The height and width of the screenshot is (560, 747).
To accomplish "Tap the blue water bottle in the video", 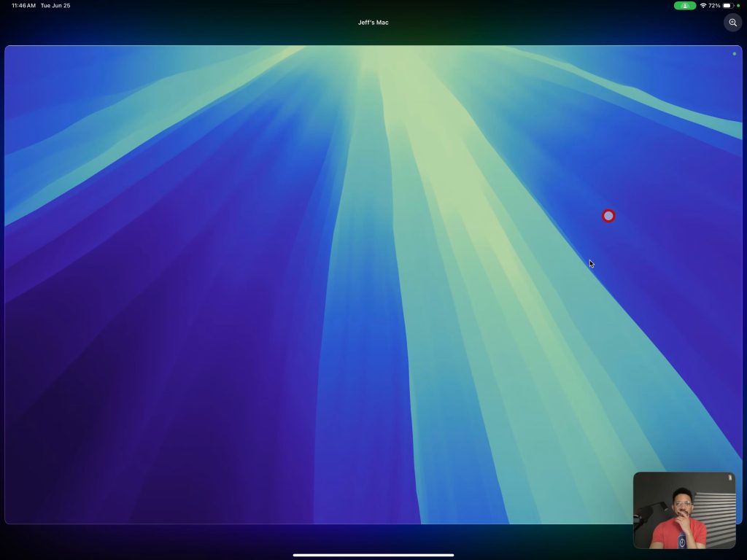I will [681, 540].
